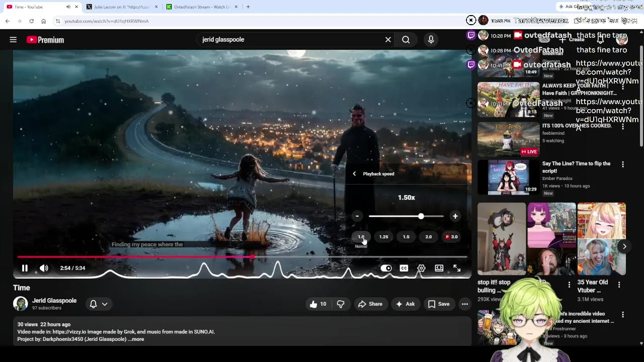Open more actions three-dot menu
Viewport: 644px width, 362px height.
465,304
